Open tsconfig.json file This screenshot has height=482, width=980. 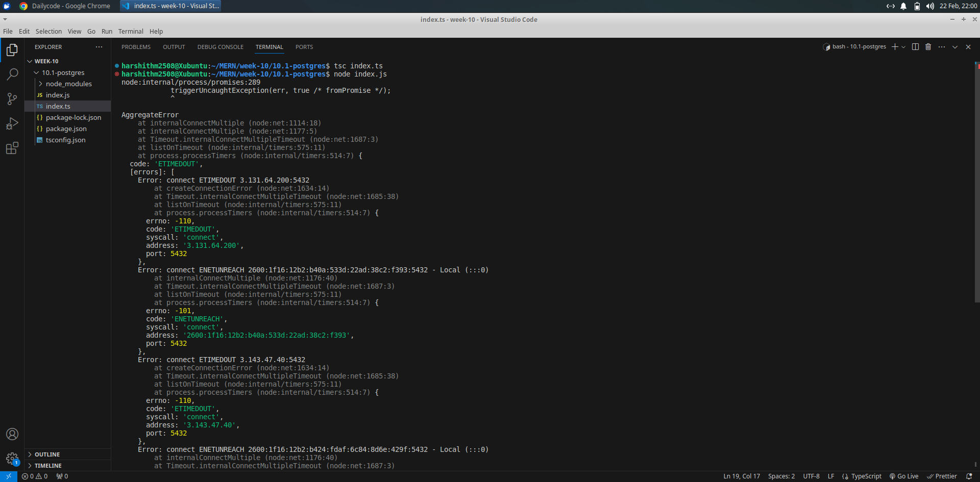pyautogui.click(x=68, y=140)
